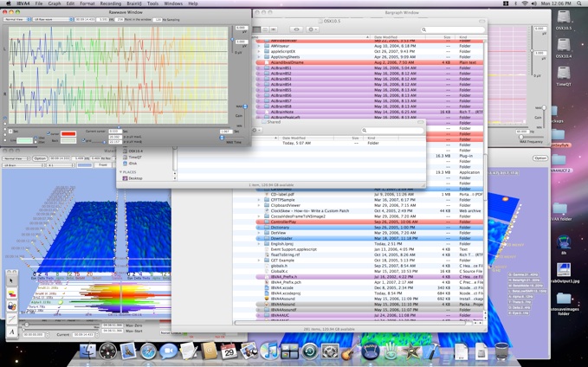
Task: Toggle the grid checkbox in Rawwave Window
Action: point(84,140)
